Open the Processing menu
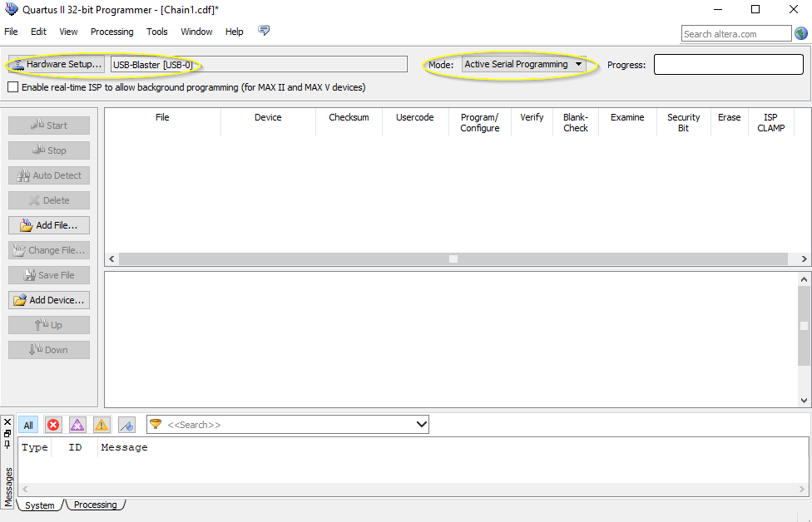Screen dimensions: 812x522 coord(111,32)
